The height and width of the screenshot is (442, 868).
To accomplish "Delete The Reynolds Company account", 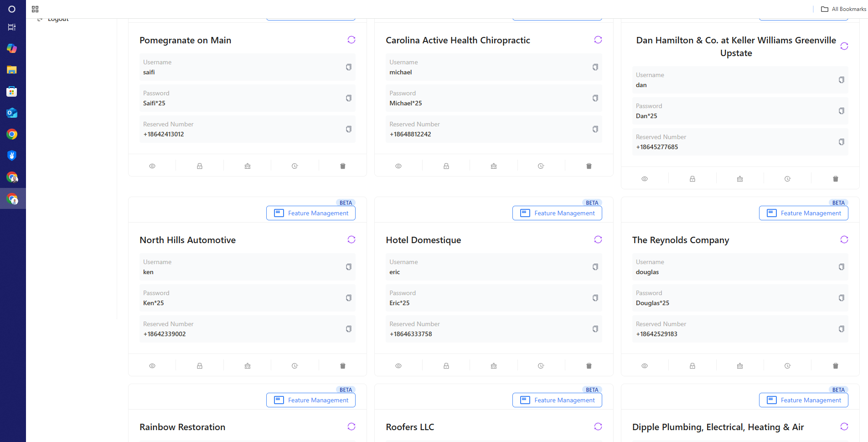I will tap(835, 366).
